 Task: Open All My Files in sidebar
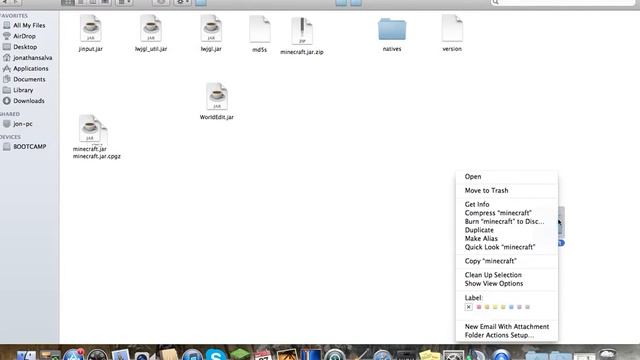click(29, 25)
